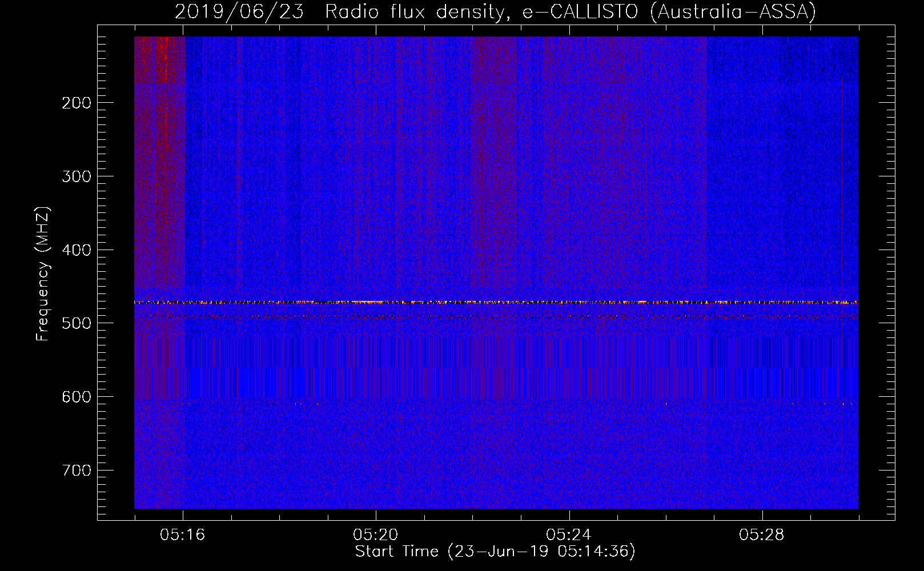
Task: Click the 600 frequency tick label
Action: [77, 397]
